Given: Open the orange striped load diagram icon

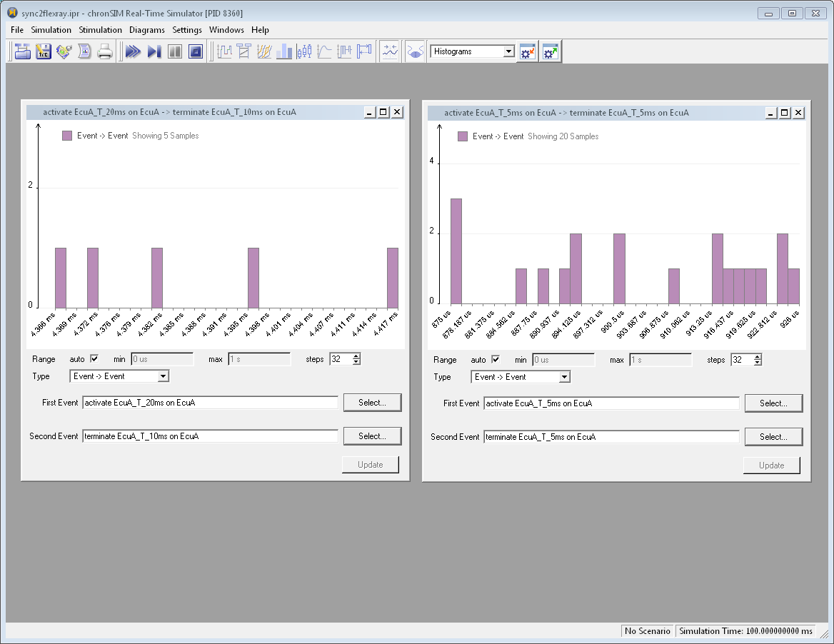Looking at the screenshot, I should pyautogui.click(x=264, y=51).
